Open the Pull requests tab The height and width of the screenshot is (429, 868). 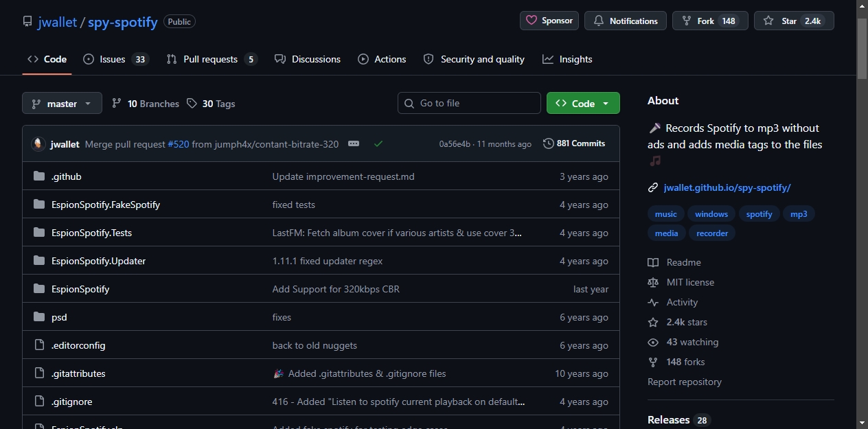(212, 59)
